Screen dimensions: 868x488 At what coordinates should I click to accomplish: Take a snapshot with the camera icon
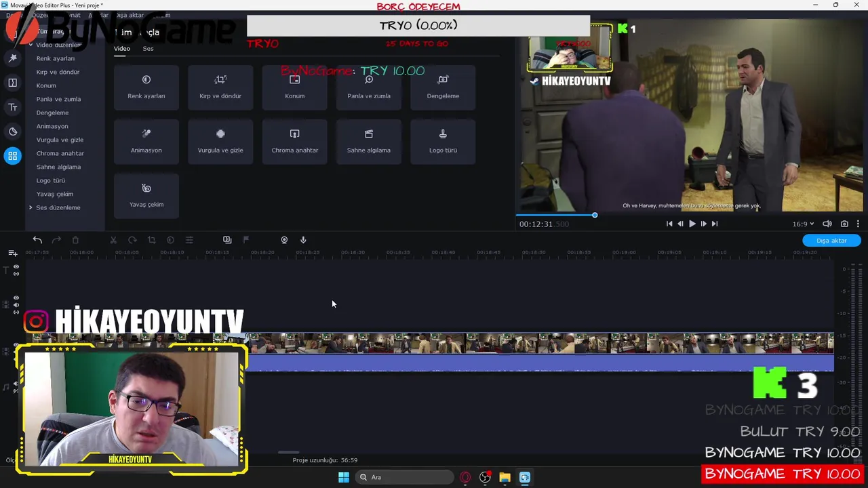[844, 224]
